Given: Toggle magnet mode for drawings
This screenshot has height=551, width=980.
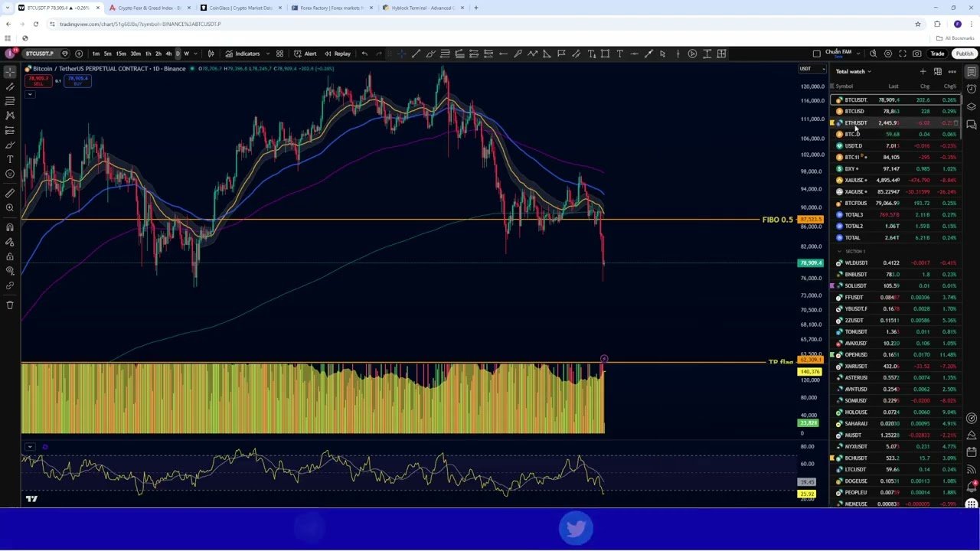Looking at the screenshot, I should [10, 227].
